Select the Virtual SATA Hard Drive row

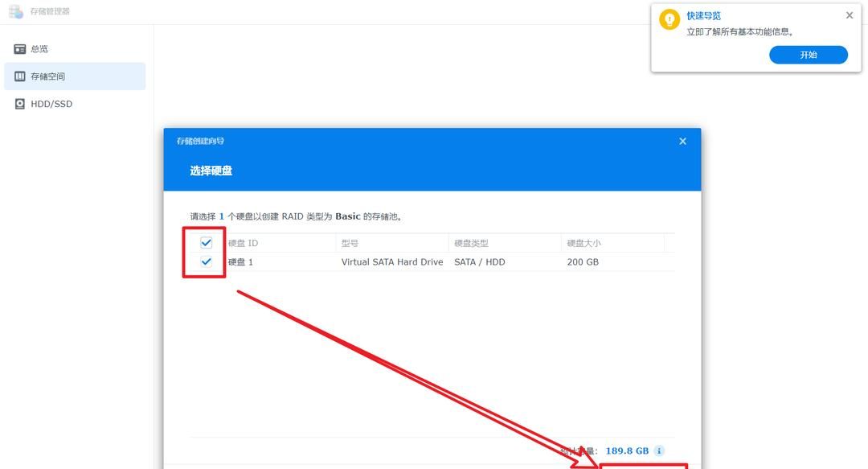(x=391, y=262)
